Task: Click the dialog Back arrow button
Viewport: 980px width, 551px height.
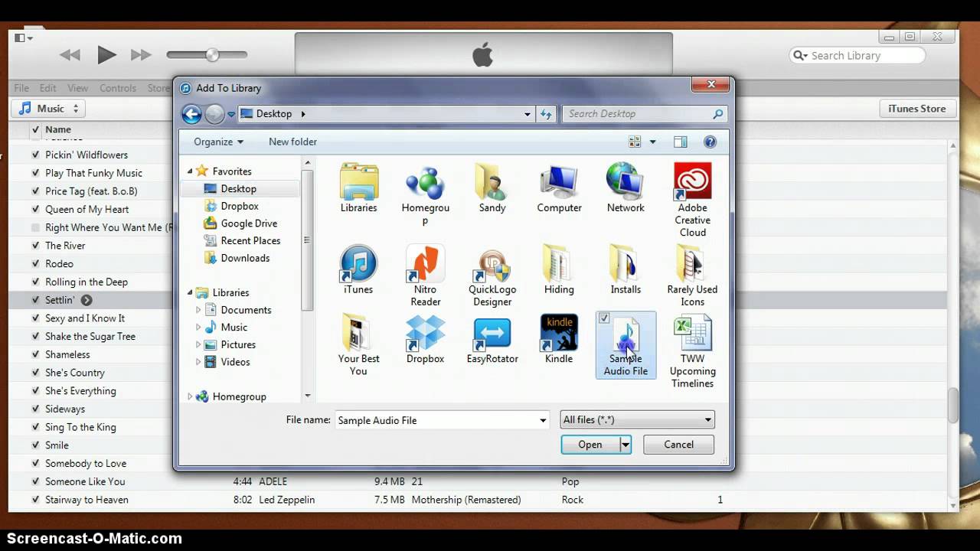Action: [191, 114]
